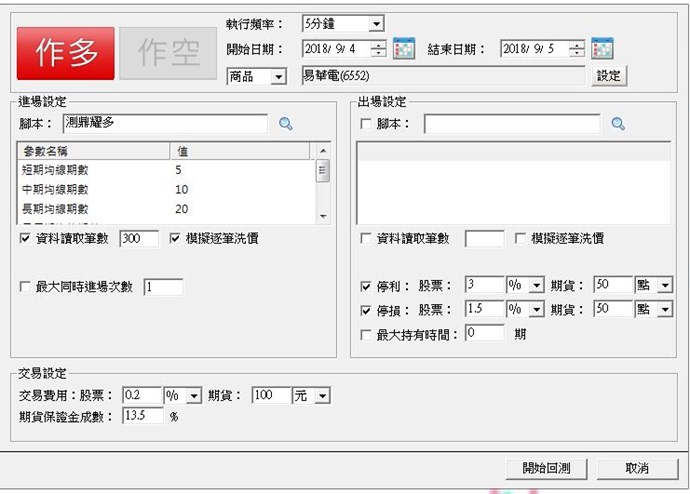Click the start date spinner arrows
The image size is (690, 494).
coord(378,49)
